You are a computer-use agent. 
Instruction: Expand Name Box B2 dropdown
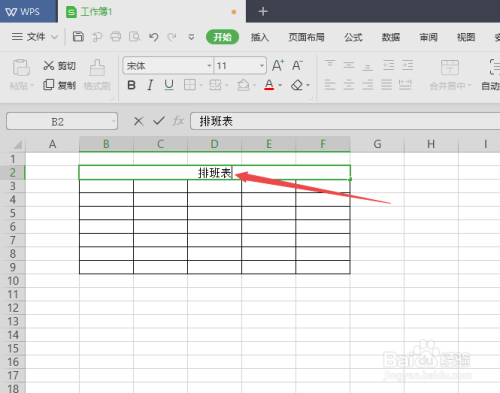pos(114,121)
